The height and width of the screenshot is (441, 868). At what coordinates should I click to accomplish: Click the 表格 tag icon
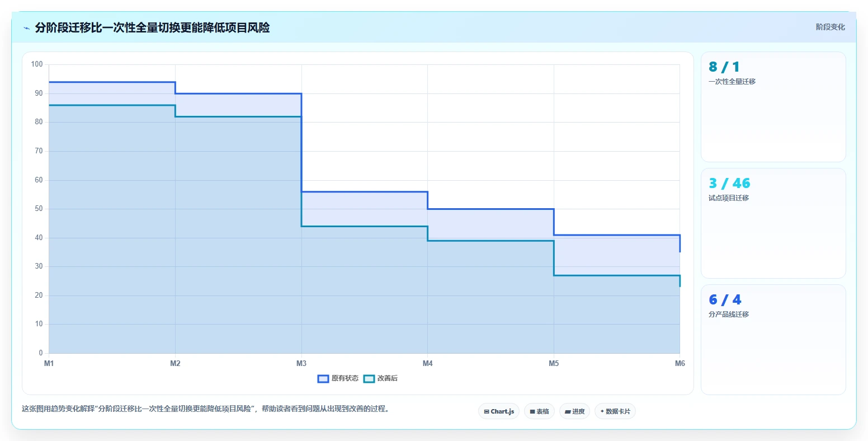point(532,411)
